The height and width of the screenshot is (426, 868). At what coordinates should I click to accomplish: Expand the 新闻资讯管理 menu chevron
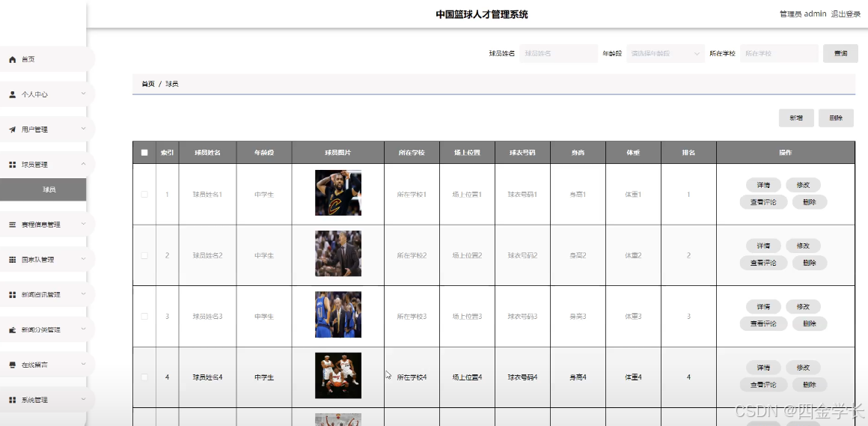tap(83, 293)
